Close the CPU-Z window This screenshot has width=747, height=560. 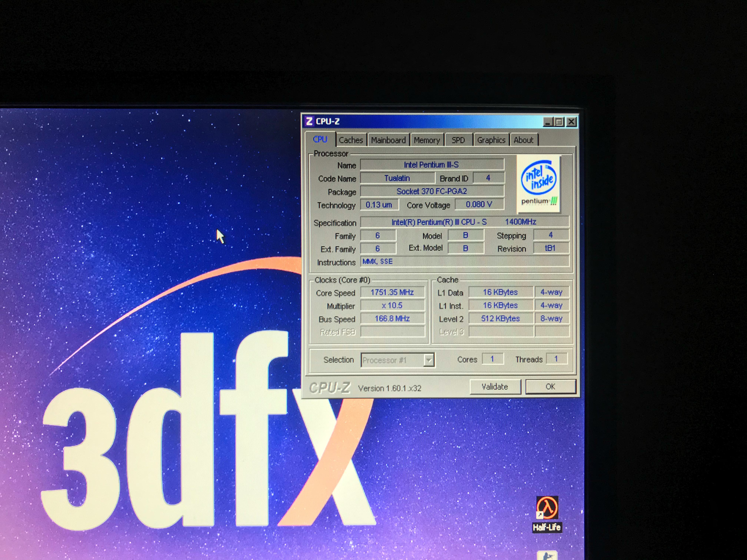571,122
